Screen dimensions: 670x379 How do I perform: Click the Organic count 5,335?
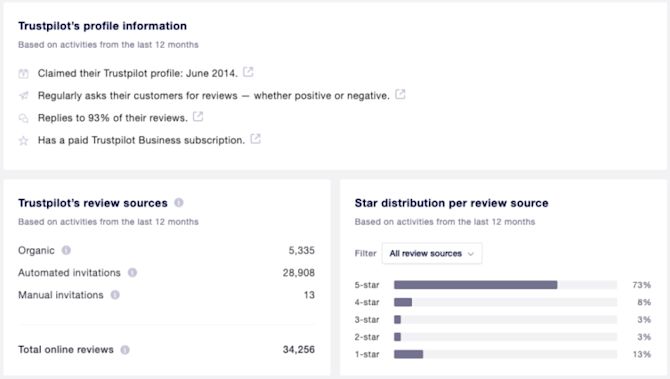pyautogui.click(x=302, y=250)
